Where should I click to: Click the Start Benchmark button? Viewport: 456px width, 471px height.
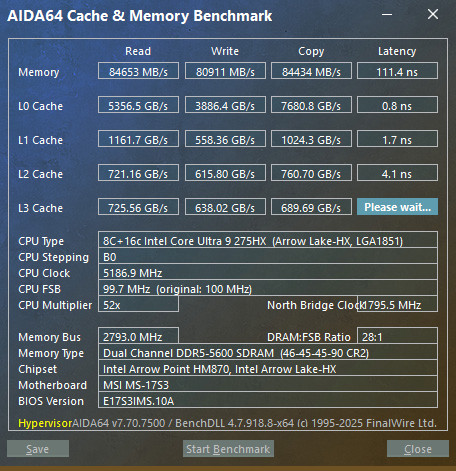point(228,449)
